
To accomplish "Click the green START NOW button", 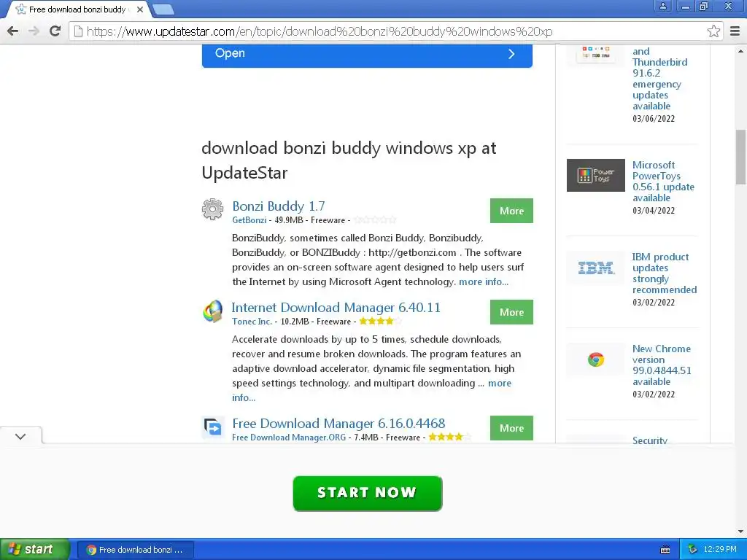I will (x=368, y=493).
